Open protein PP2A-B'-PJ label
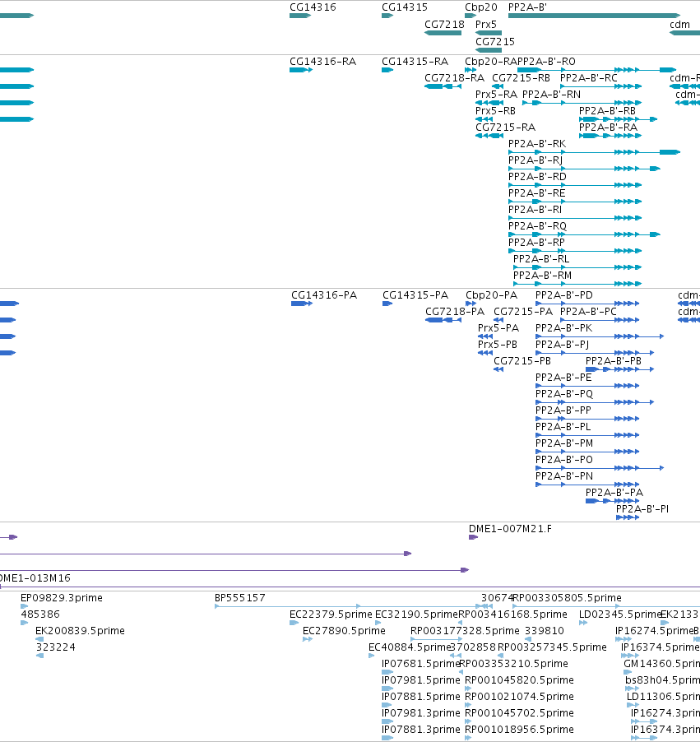This screenshot has height=742, width=700. coord(563,345)
